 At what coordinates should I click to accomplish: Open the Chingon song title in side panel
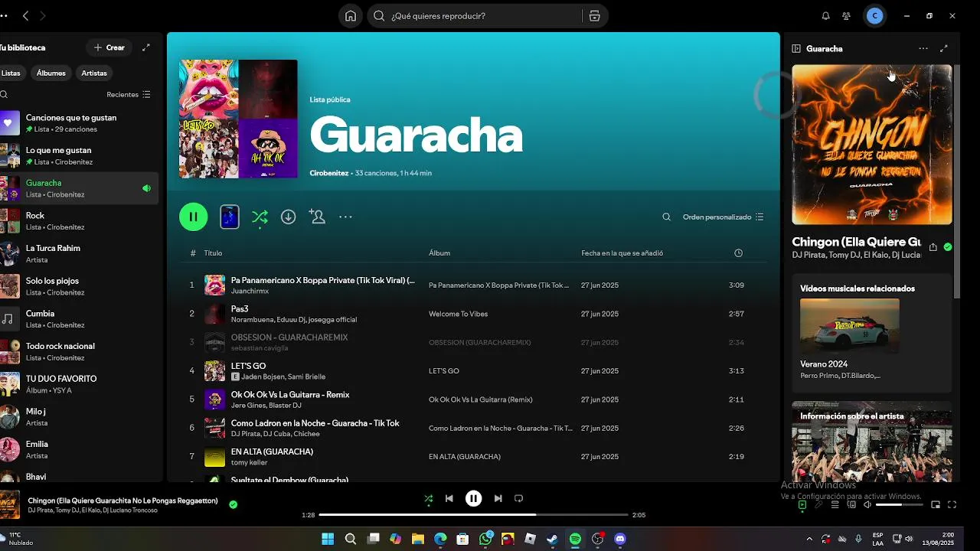(x=856, y=242)
